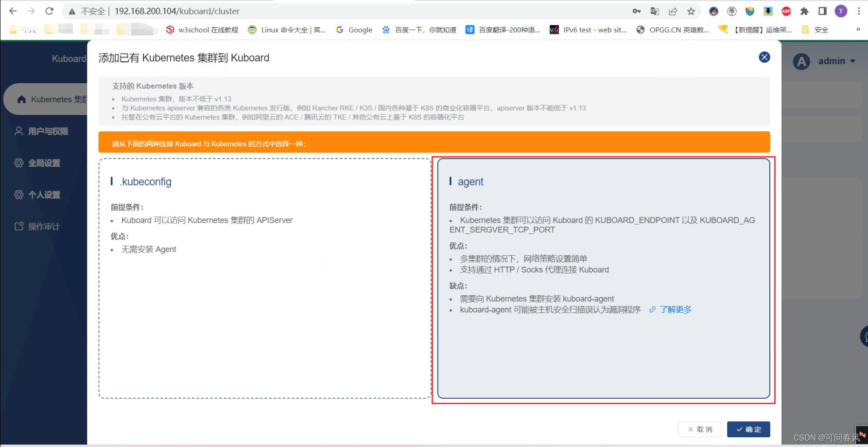Click the gear icon beside 个人设置
Screen dimensions: 868x447
[19, 195]
